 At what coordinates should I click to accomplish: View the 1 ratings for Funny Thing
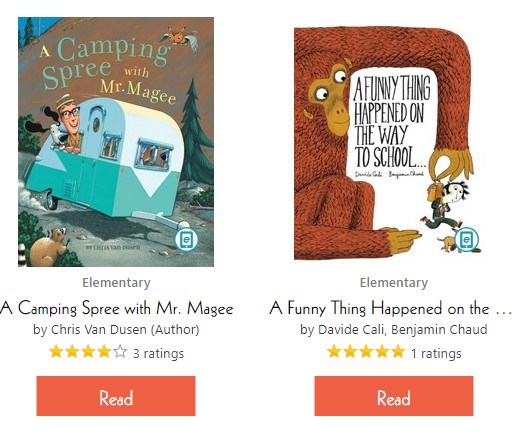436,353
